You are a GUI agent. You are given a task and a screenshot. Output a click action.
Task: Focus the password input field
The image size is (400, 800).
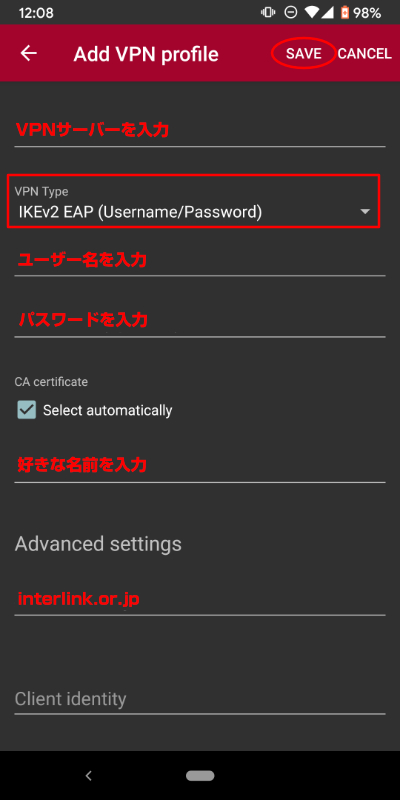click(x=200, y=321)
